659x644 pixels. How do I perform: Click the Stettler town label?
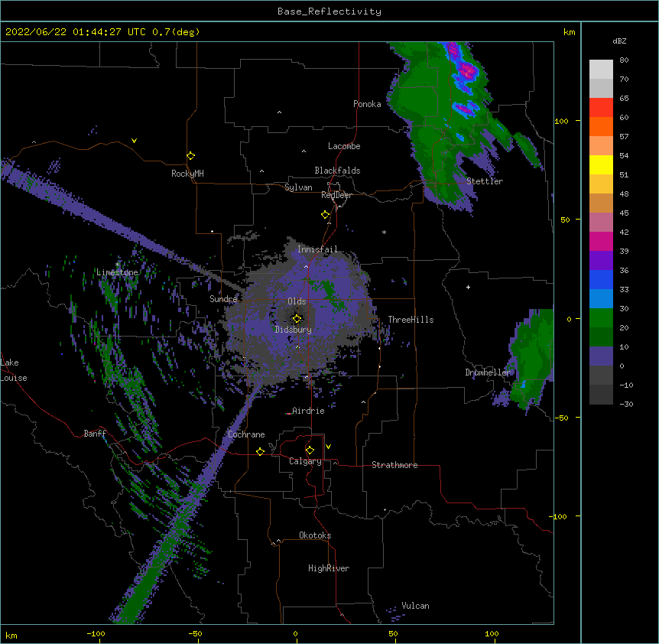[x=485, y=181]
